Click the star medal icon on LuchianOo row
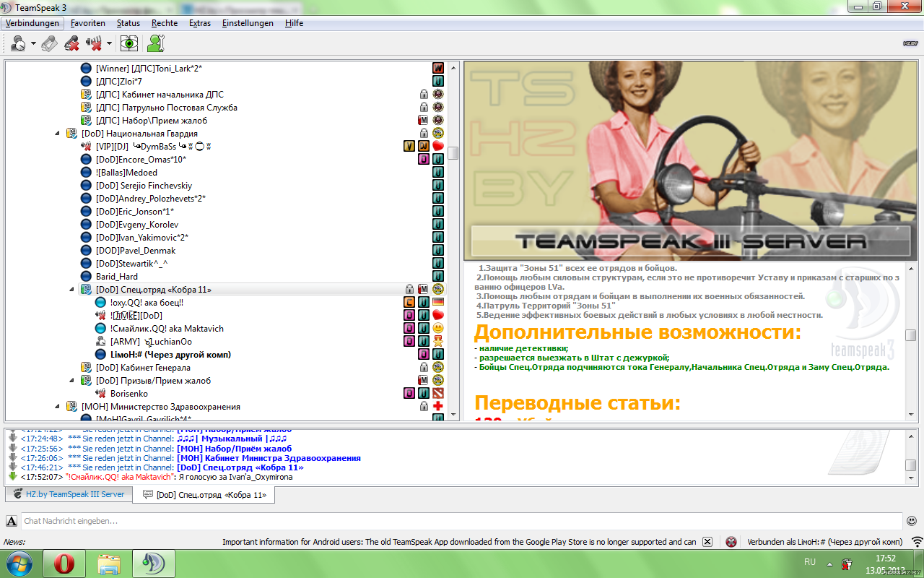 click(x=437, y=342)
